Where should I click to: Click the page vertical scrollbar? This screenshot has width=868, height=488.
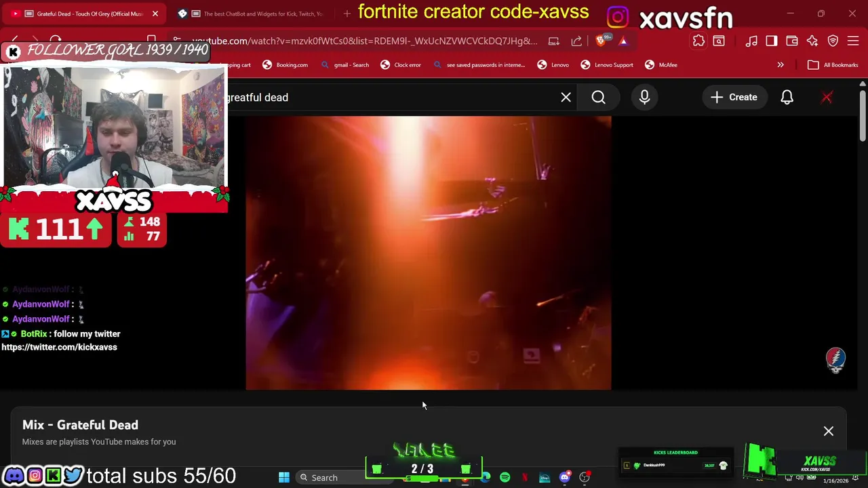coord(863,115)
